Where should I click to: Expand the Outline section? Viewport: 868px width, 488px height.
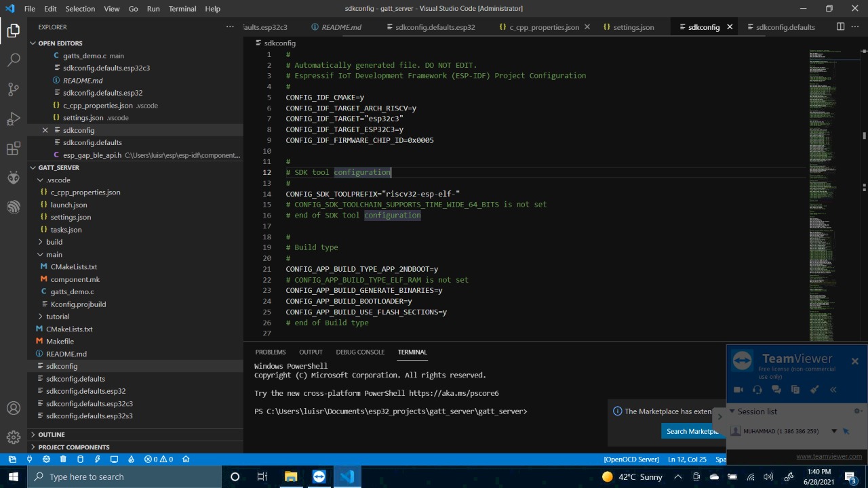tap(33, 434)
